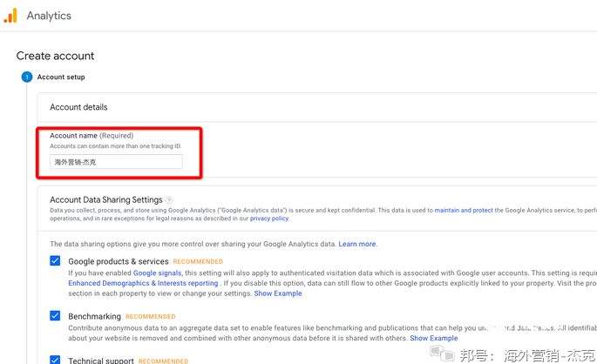Click the WeChat icon in the watermark
Screen dimensions: 597x364
click(x=442, y=353)
